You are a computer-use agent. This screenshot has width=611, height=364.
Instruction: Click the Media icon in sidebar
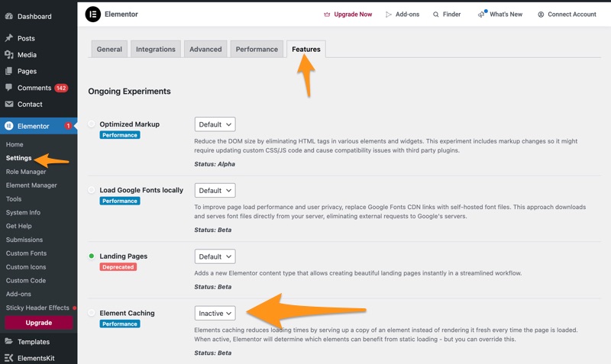click(x=9, y=54)
